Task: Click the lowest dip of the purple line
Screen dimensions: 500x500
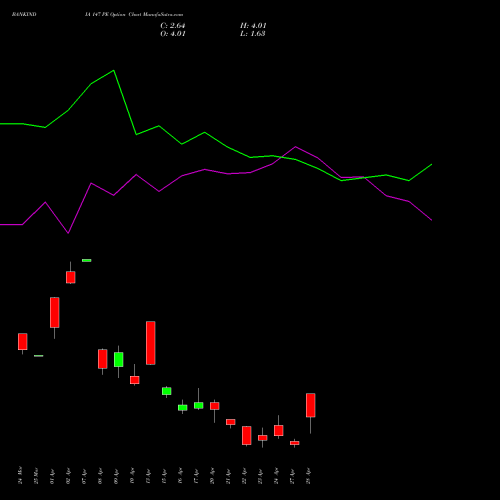Action: coord(68,233)
